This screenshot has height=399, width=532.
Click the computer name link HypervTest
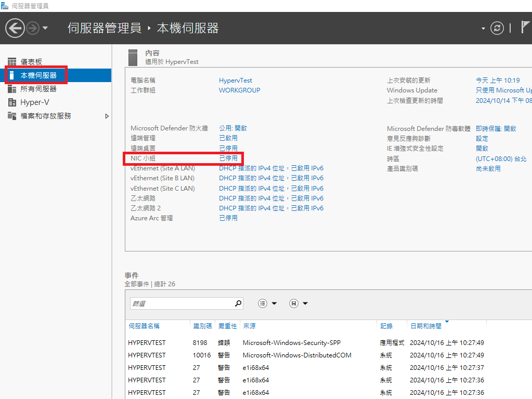pyautogui.click(x=236, y=81)
